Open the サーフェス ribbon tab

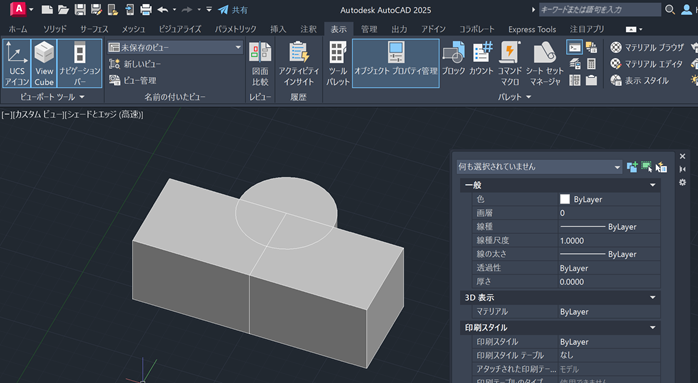pyautogui.click(x=94, y=29)
